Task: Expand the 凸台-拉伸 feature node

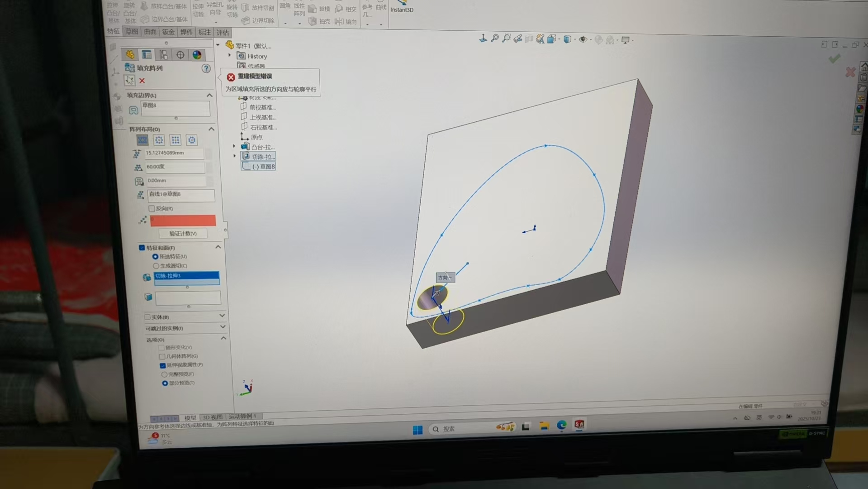Action: click(x=234, y=146)
